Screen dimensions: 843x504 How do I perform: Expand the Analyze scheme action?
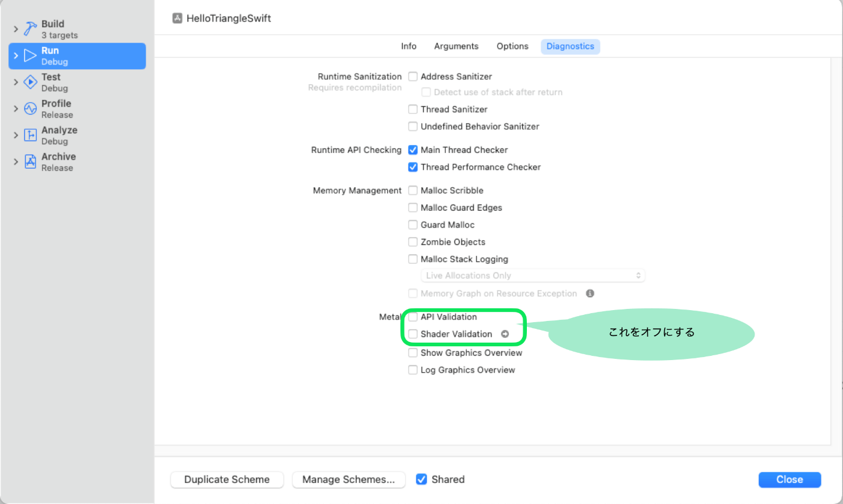16,135
